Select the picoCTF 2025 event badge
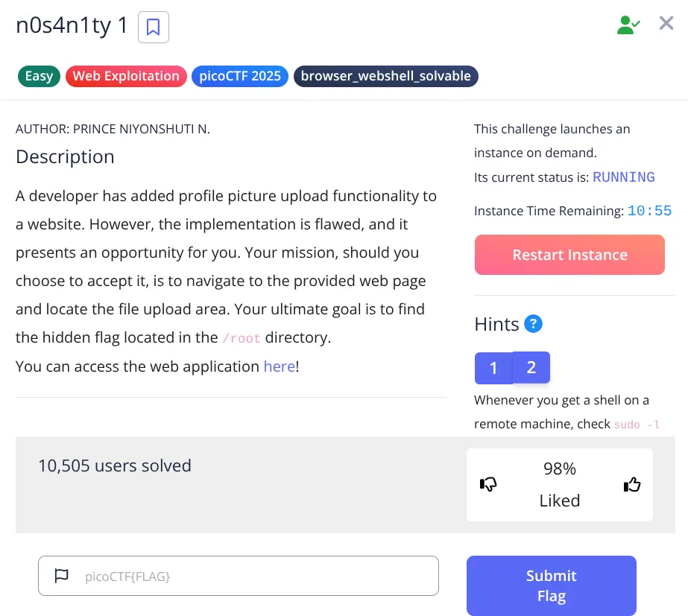This screenshot has width=688, height=616. click(239, 75)
